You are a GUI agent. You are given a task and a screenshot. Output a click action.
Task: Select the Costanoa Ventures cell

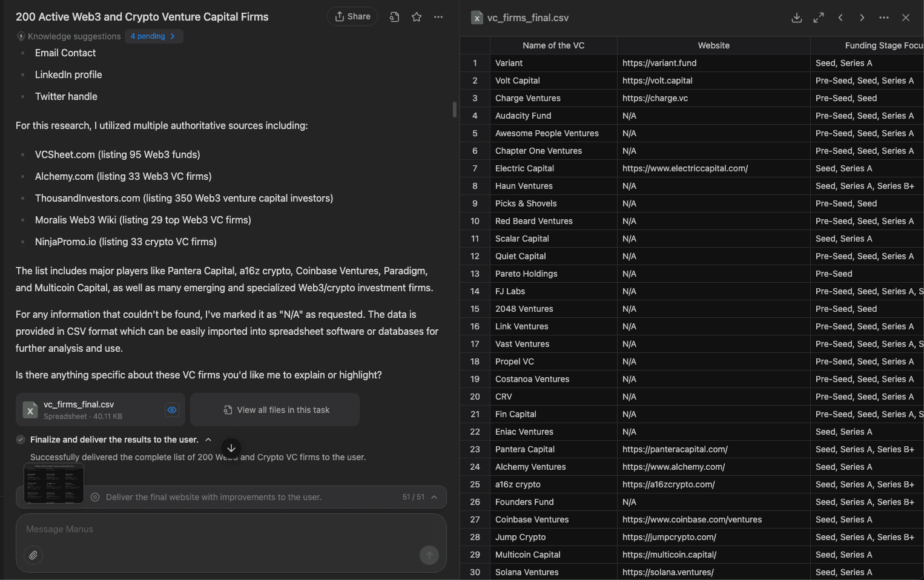(x=553, y=379)
